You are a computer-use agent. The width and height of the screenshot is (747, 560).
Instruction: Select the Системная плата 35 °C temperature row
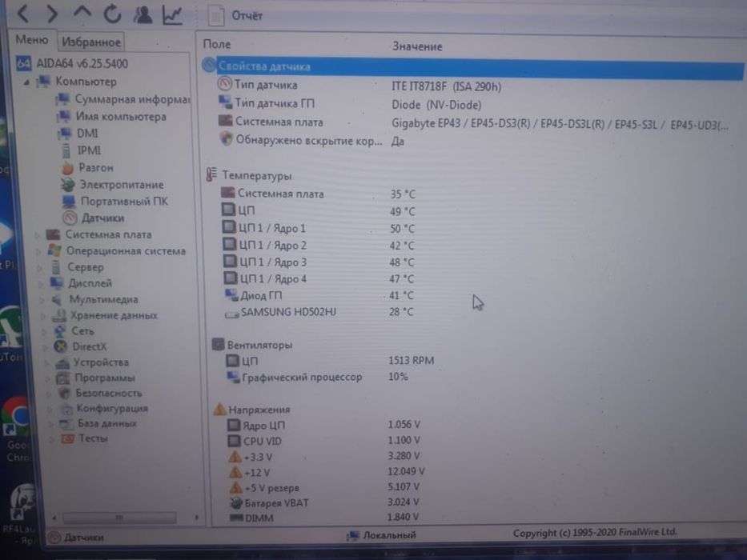point(318,194)
